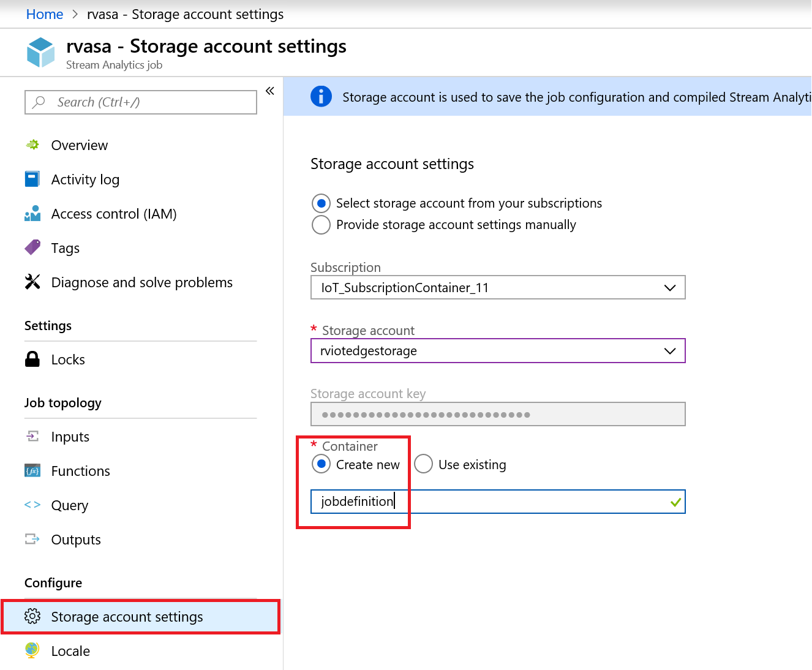Open Query under Job topology

tap(70, 505)
